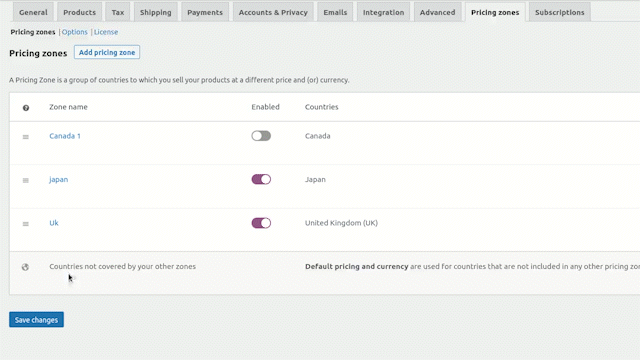Switch to the Emails tab

(x=335, y=12)
